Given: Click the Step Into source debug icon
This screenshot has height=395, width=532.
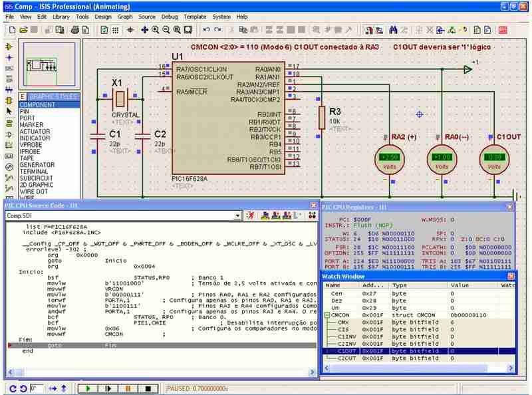Looking at the screenshot, I should tap(276, 215).
